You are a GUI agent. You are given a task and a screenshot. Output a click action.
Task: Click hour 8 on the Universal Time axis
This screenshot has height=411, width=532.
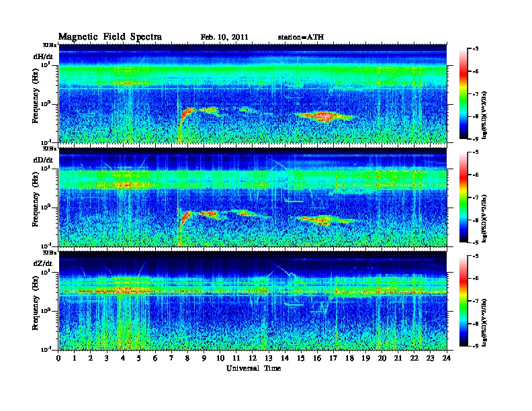[187, 359]
